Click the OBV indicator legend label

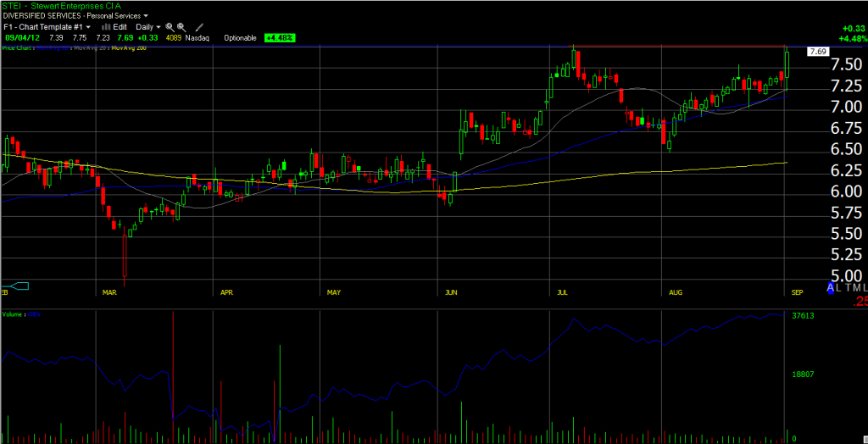34,314
